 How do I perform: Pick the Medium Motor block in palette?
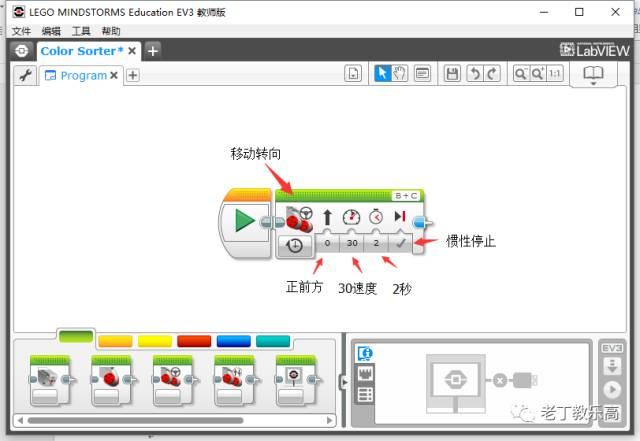50,381
